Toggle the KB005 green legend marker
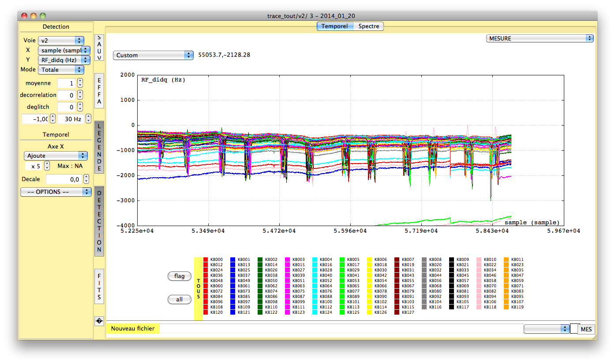The width and height of the screenshot is (615, 364). pos(342,260)
